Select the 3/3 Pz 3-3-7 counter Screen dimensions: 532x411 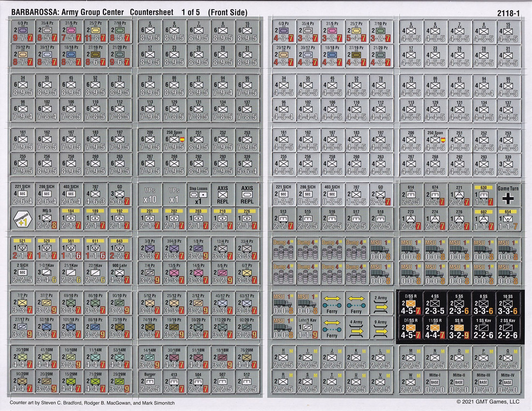click(x=150, y=249)
